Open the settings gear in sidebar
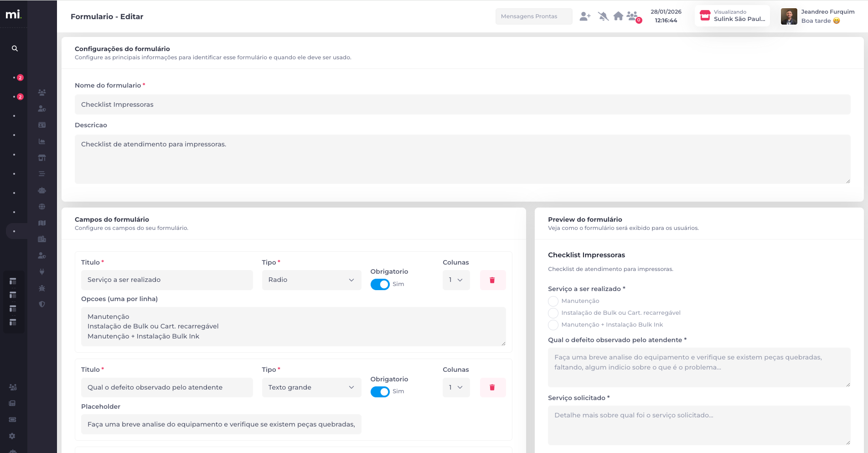Viewport: 868px width, 453px height. [x=12, y=436]
